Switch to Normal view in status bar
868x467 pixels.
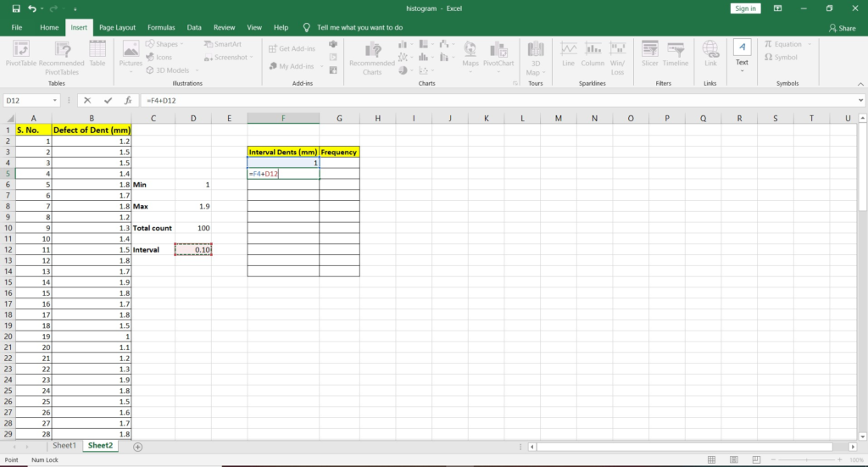712,460
